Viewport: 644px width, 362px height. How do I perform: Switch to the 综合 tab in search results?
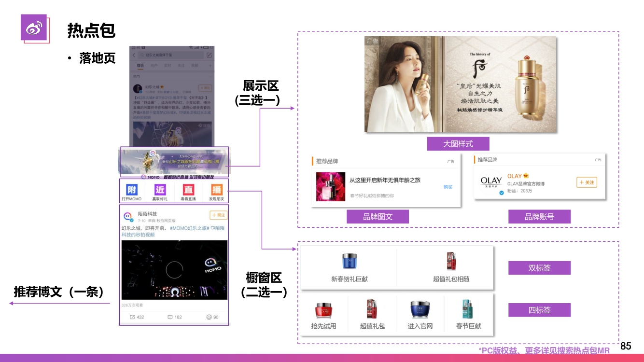140,65
